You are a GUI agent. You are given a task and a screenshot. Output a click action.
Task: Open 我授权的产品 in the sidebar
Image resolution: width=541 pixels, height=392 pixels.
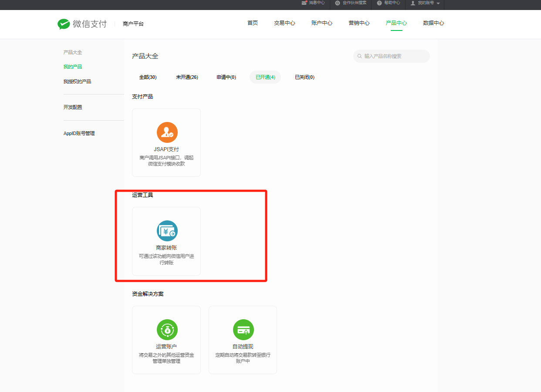77,81
